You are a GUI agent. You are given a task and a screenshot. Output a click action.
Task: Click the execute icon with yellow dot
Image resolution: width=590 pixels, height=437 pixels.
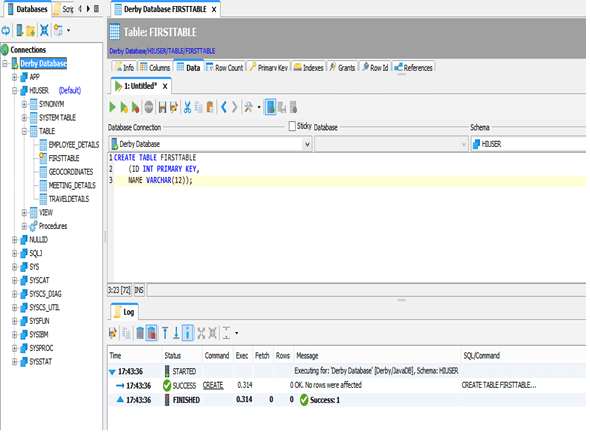(123, 108)
